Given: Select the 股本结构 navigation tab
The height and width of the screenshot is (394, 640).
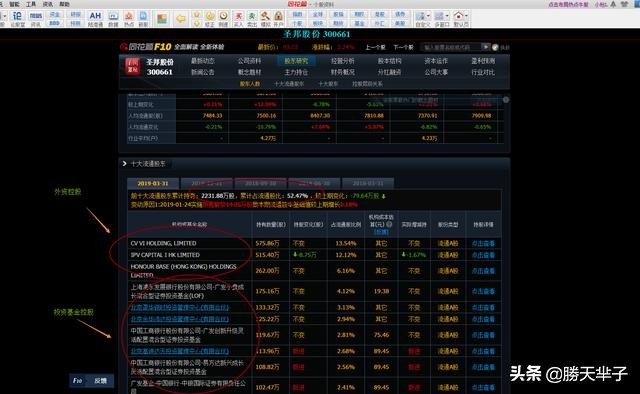Looking at the screenshot, I should click(x=389, y=61).
